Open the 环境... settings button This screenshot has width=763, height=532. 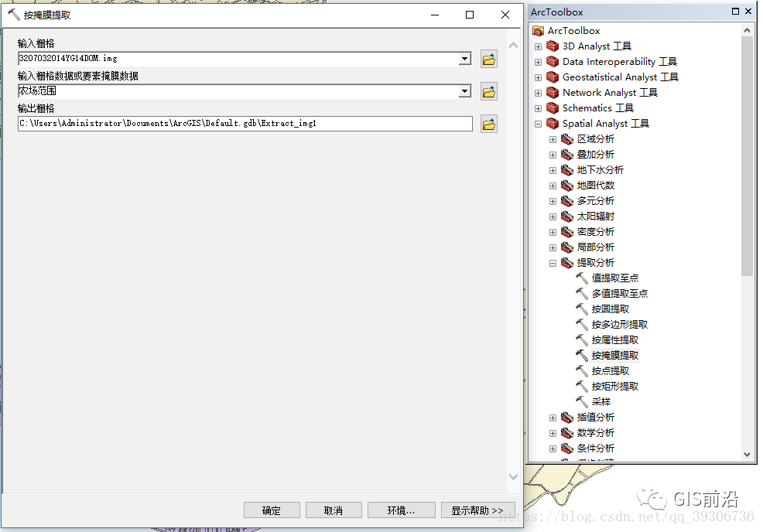401,510
